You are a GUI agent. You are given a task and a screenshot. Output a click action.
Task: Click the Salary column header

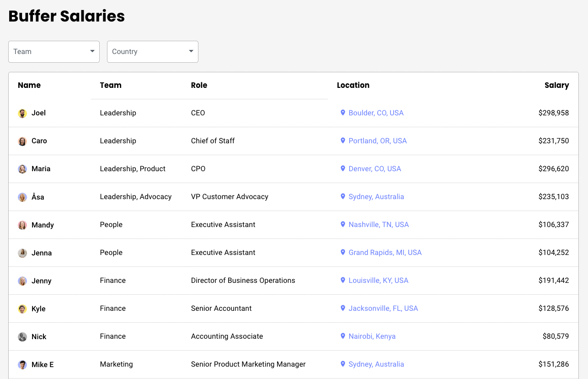[x=557, y=85]
